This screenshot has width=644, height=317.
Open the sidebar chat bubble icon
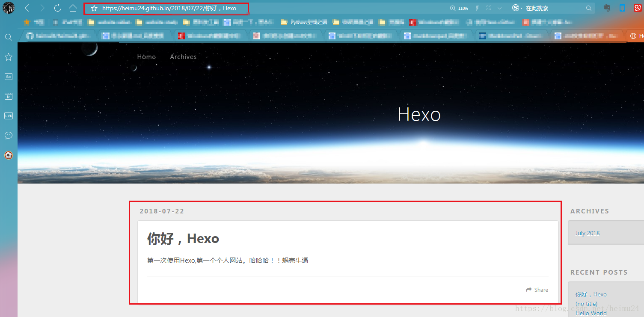pyautogui.click(x=9, y=136)
